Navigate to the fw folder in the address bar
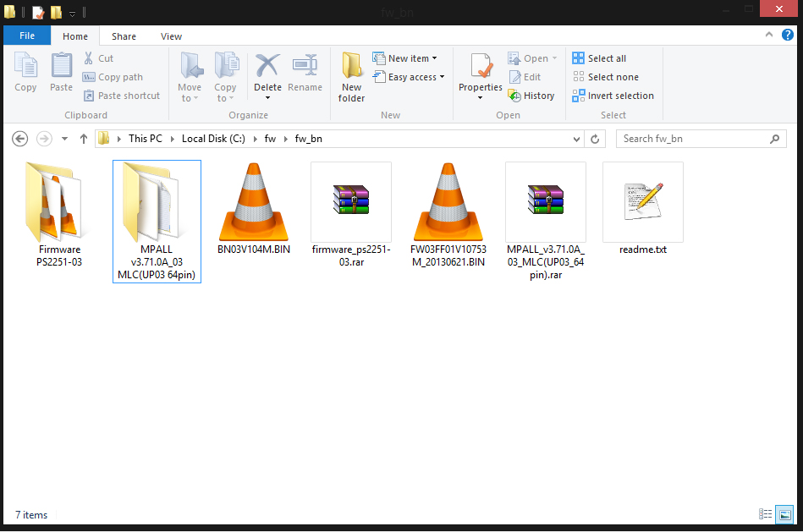 [x=271, y=139]
